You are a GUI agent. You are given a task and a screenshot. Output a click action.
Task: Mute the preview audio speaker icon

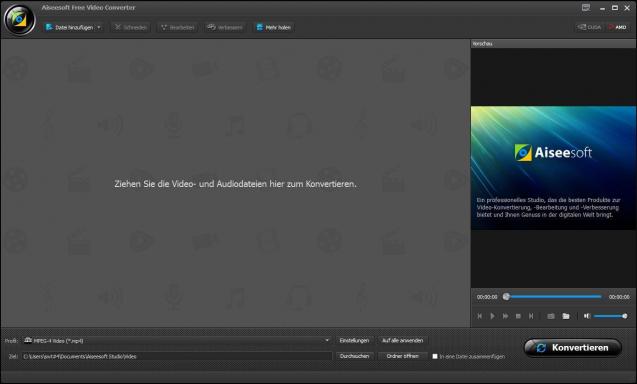(587, 316)
